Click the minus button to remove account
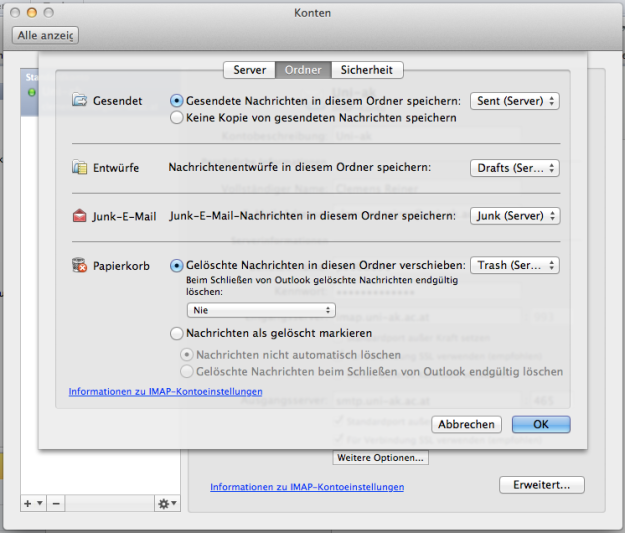This screenshot has height=533, width=625. pos(55,503)
